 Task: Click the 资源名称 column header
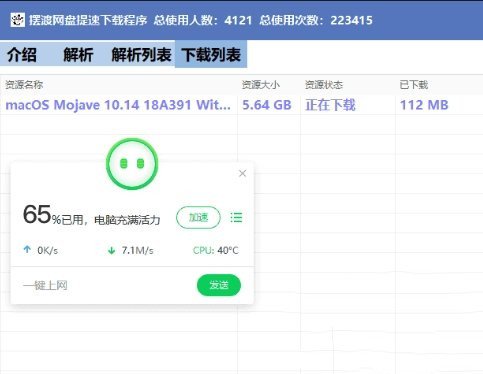pyautogui.click(x=24, y=85)
